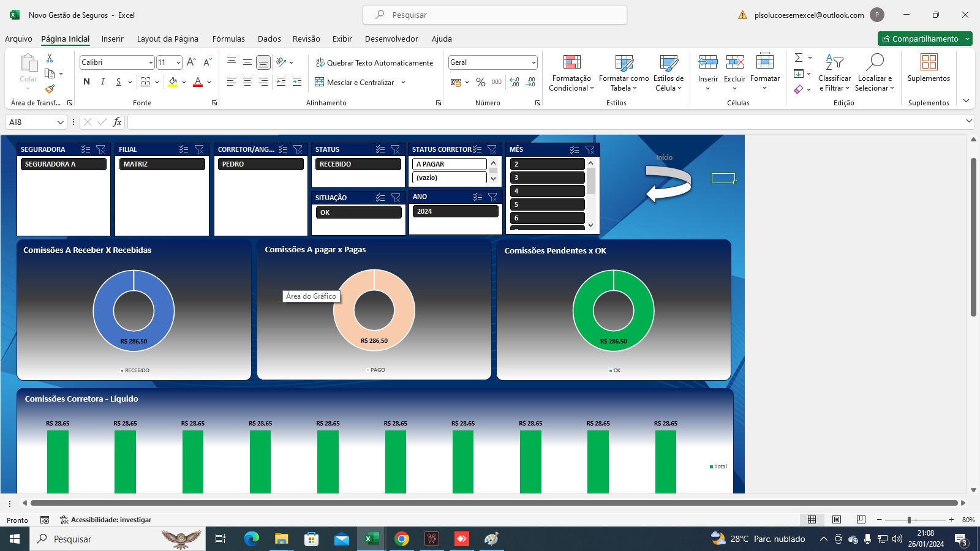Toggle multi-select on the FILIAL slicer
The width and height of the screenshot is (980, 551).
point(184,149)
